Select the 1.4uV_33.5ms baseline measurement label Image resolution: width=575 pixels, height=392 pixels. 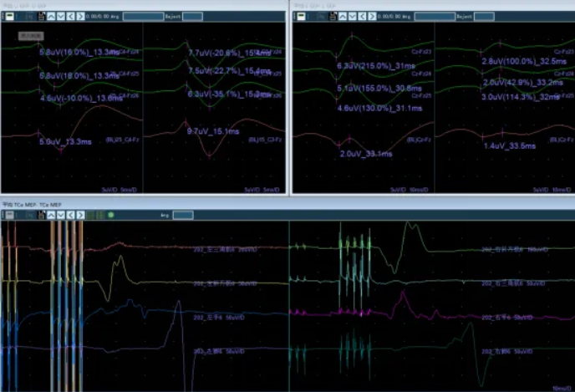click(510, 146)
